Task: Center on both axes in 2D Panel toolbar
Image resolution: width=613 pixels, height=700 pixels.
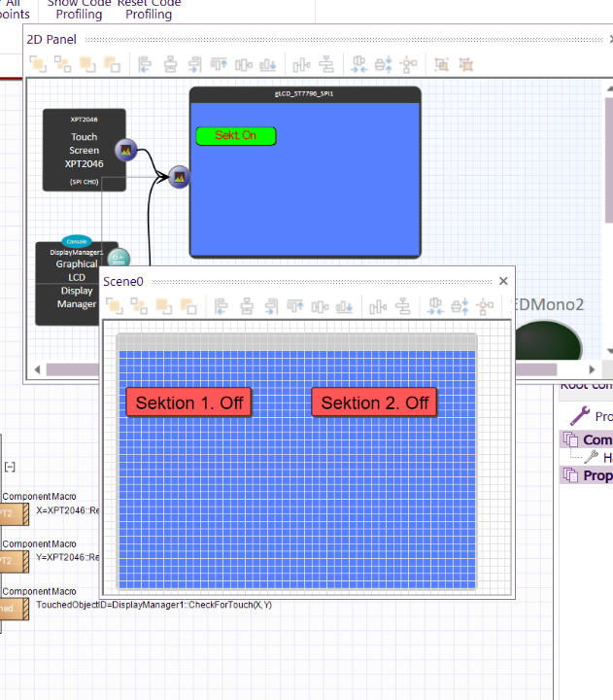Action: [408, 65]
